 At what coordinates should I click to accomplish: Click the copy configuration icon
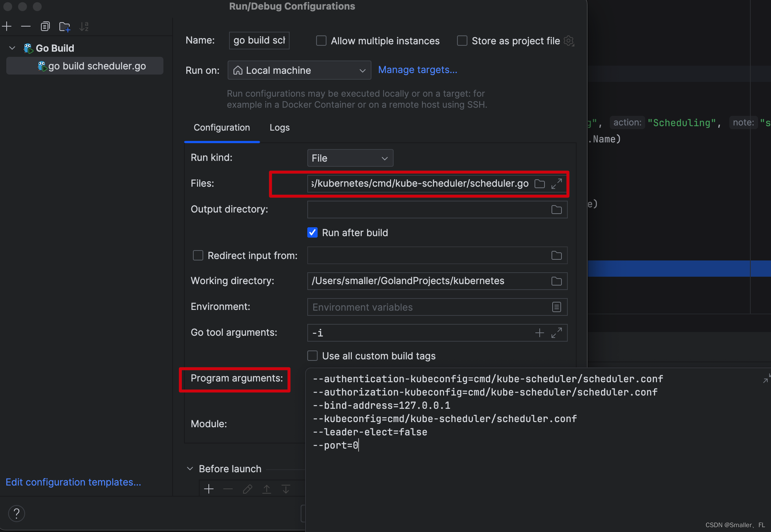[x=45, y=26]
